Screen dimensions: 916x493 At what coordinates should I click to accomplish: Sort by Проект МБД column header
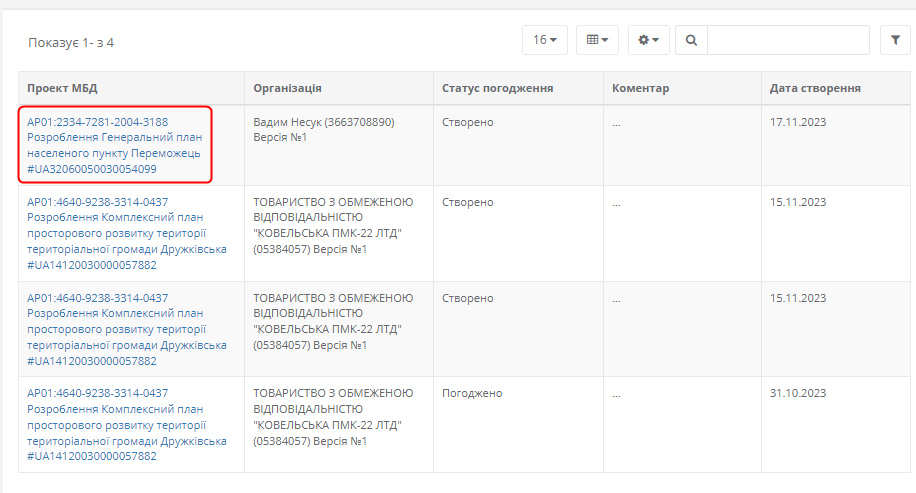coord(62,88)
